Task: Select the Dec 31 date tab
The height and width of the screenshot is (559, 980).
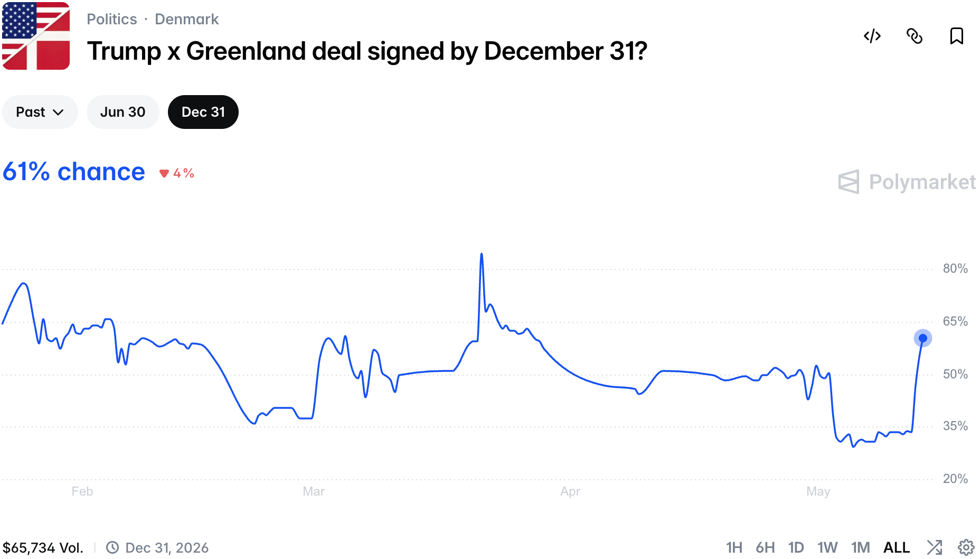Action: click(x=203, y=112)
